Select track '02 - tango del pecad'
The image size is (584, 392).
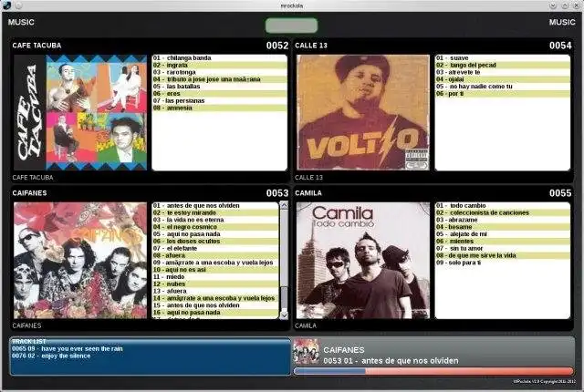pyautogui.click(x=503, y=65)
